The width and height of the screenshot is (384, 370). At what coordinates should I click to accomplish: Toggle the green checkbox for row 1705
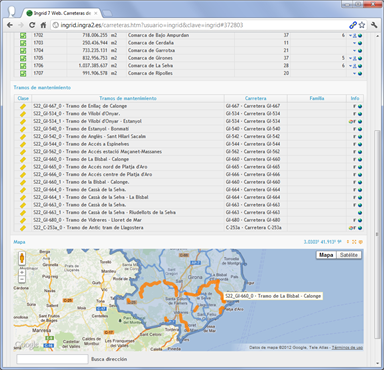pyautogui.click(x=23, y=58)
